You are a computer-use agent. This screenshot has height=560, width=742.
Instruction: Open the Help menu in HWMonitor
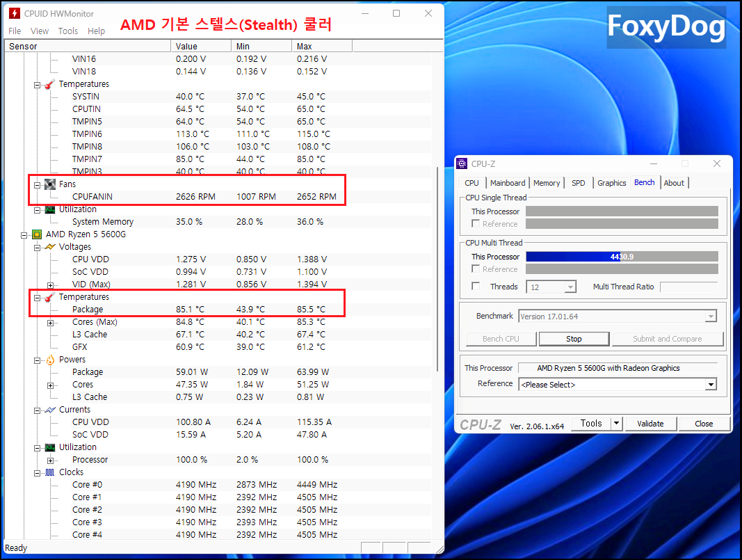(96, 31)
